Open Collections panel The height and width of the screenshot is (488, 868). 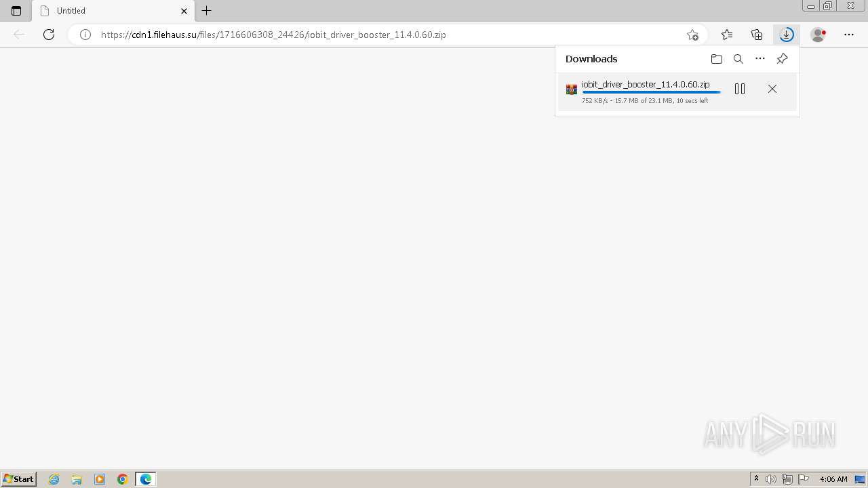coord(757,35)
